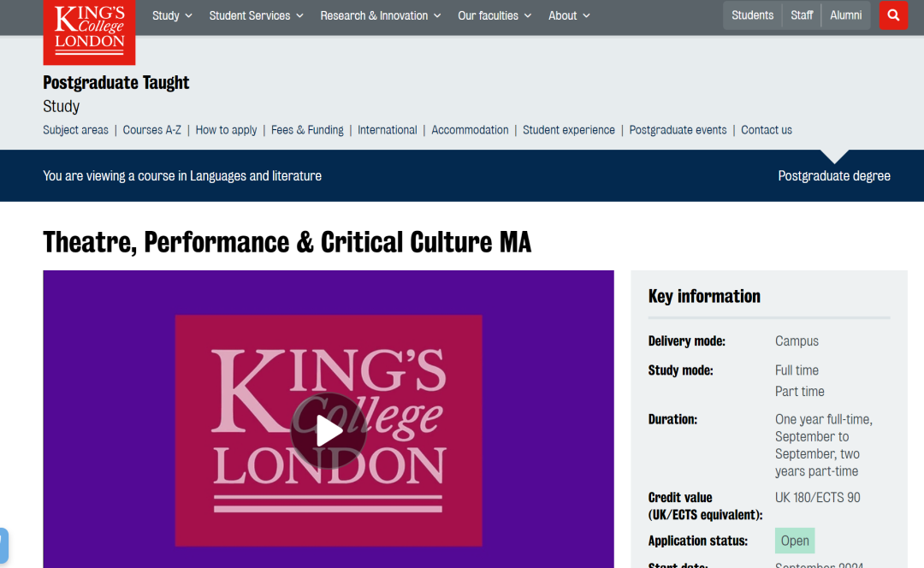Select the course title Theatre, Performance & Critical Culture MA
Viewport: 924px width, 568px height.
[x=287, y=242]
